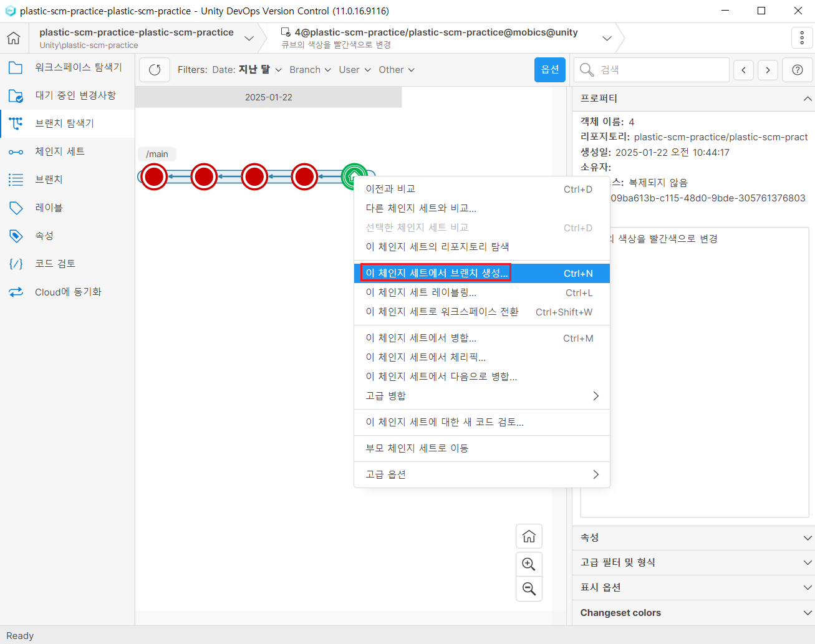The width and height of the screenshot is (815, 644).
Task: Zoom in on the branch diagram
Action: 529,564
